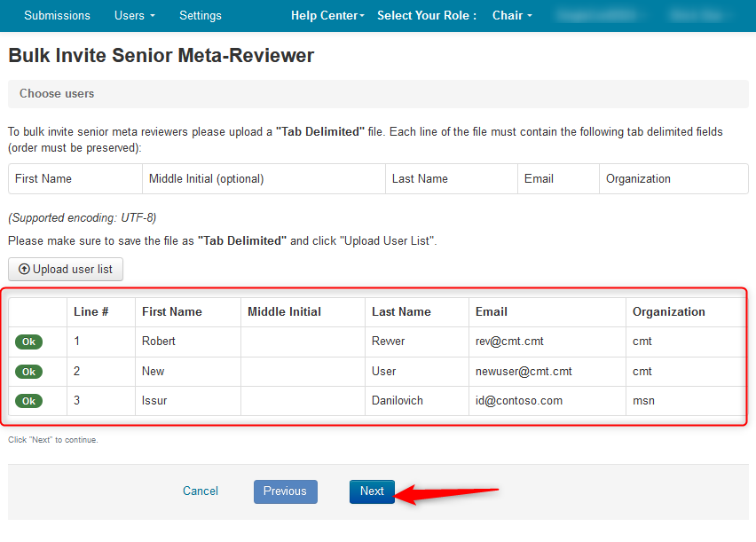This screenshot has height=542, width=756.
Task: Expand the Help Center dropdown
Action: click(x=327, y=15)
